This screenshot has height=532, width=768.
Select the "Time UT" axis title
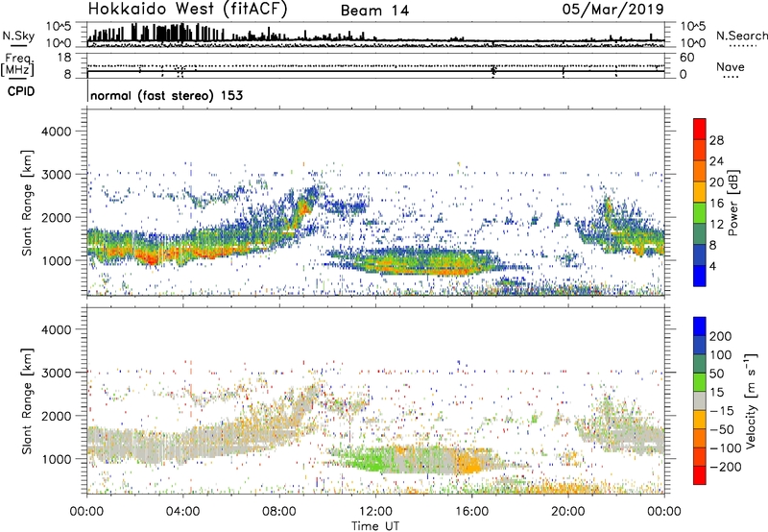pyautogui.click(x=375, y=526)
